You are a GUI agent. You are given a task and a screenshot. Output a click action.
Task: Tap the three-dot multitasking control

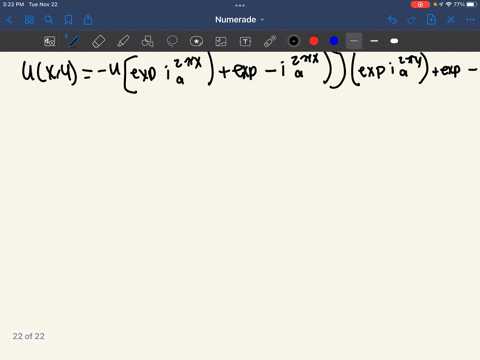point(240,5)
